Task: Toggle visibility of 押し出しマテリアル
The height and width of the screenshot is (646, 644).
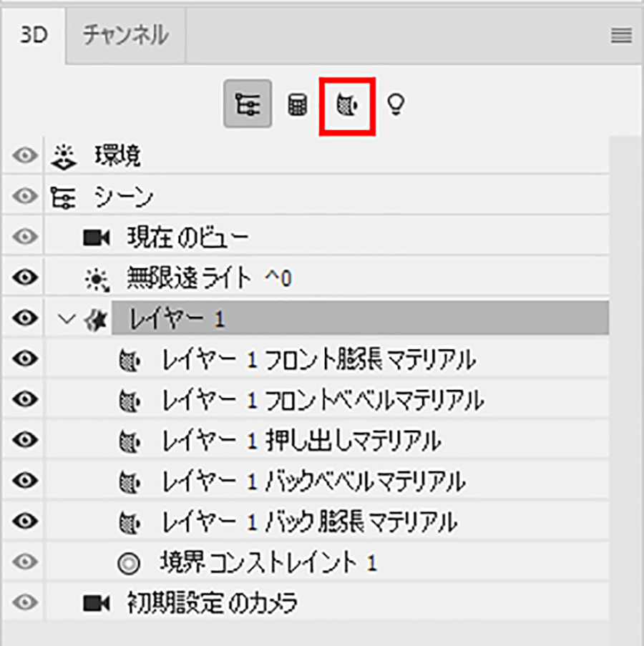Action: click(25, 440)
